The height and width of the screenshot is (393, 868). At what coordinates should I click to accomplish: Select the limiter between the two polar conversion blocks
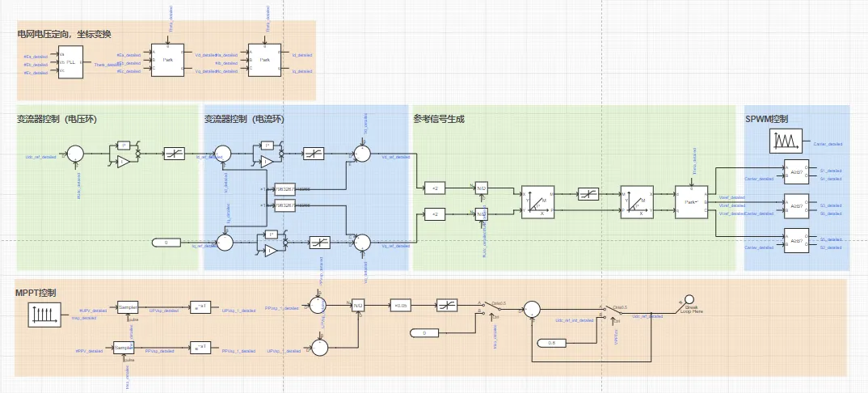588,194
